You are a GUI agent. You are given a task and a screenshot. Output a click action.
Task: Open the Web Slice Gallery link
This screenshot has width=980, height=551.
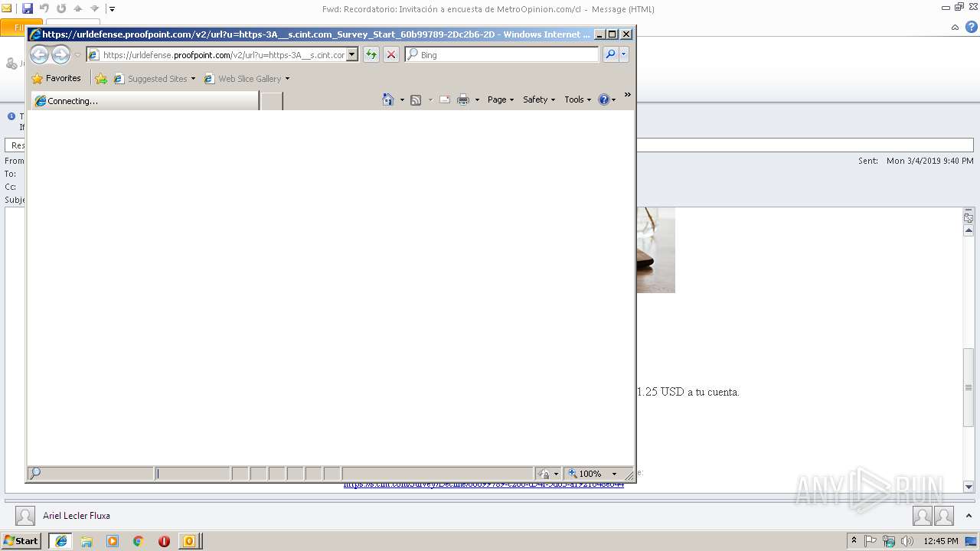pos(243,78)
